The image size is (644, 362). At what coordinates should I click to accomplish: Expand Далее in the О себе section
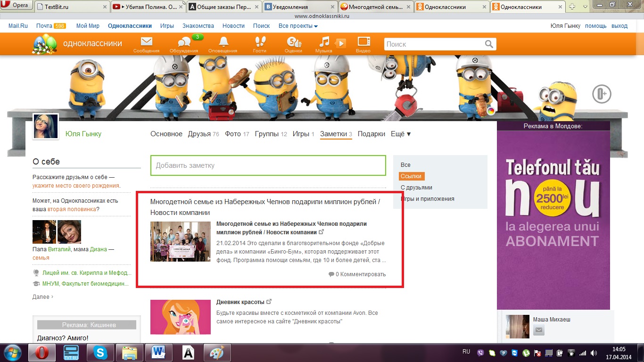pyautogui.click(x=43, y=297)
